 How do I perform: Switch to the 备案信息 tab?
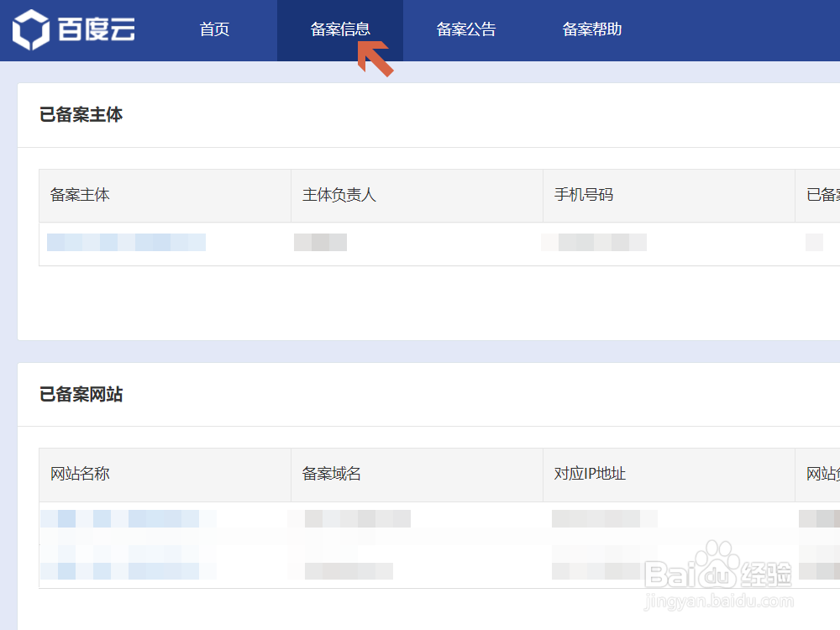340,29
